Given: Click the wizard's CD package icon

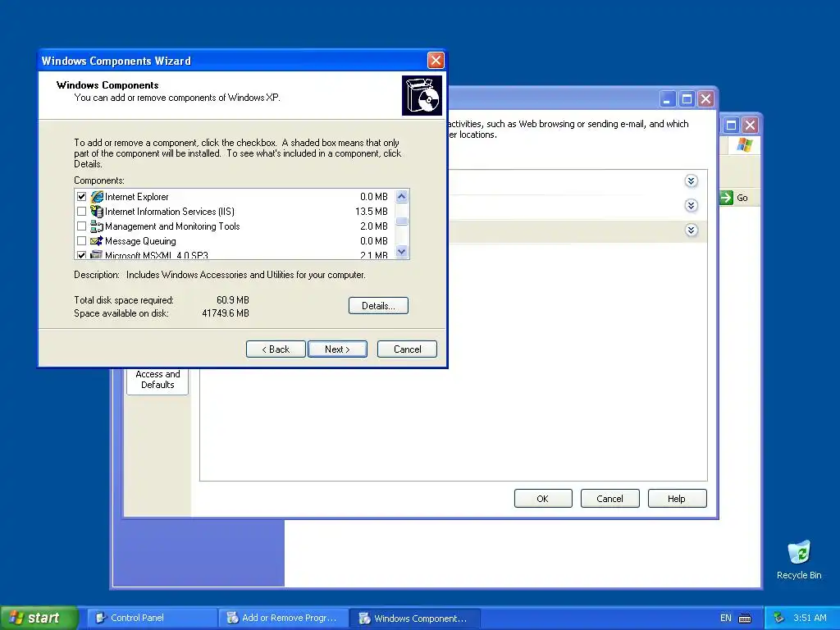Looking at the screenshot, I should pos(422,95).
